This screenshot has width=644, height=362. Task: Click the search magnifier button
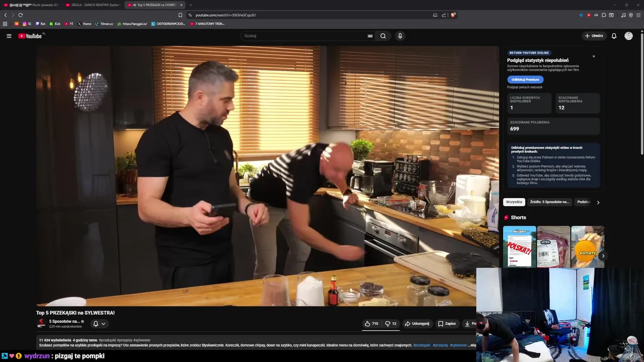pyautogui.click(x=383, y=36)
